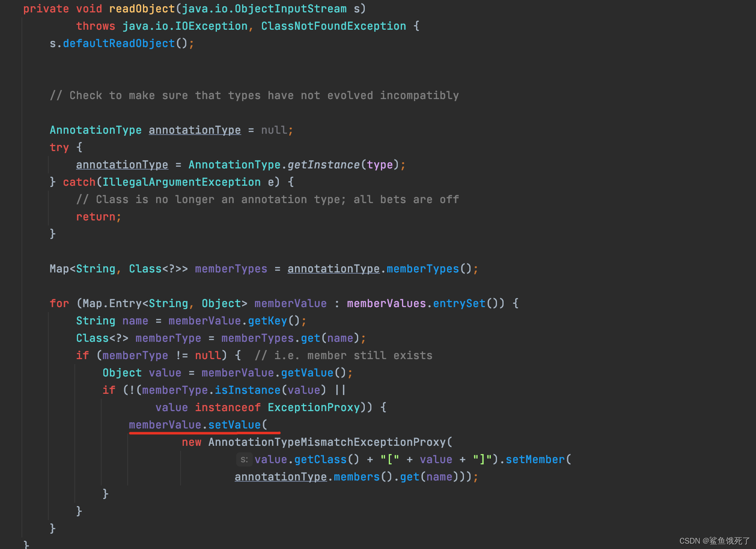Screen dimensions: 756x549
Task: Click the getClass method call
Action: point(321,459)
